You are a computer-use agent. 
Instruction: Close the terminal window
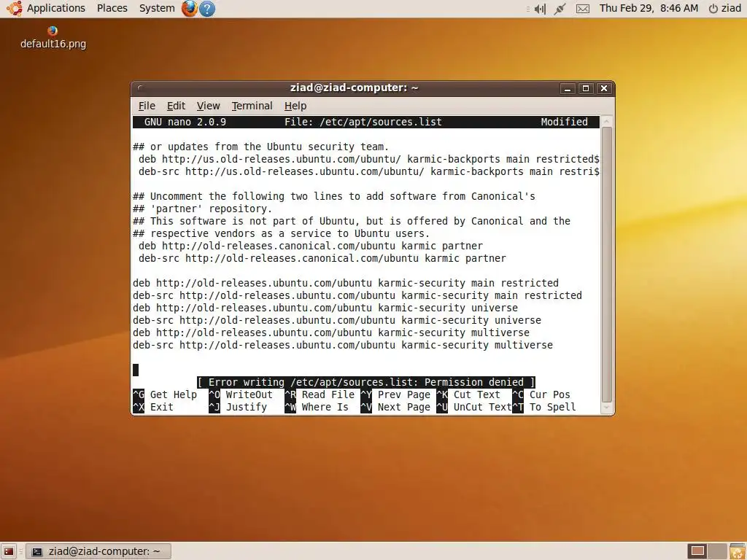[604, 88]
